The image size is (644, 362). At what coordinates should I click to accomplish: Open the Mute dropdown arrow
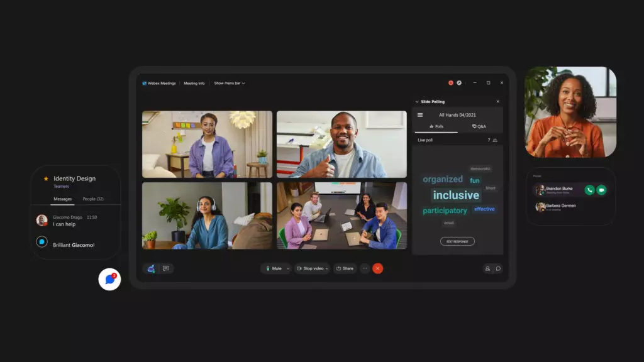(x=288, y=268)
